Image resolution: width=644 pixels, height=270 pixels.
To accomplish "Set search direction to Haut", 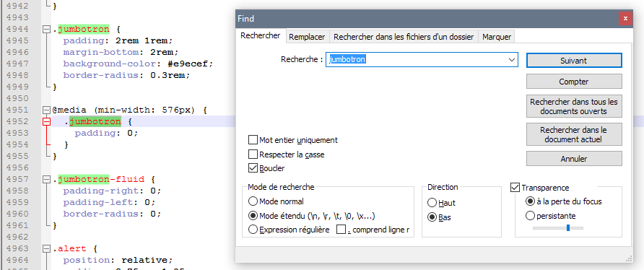I will tap(432, 203).
